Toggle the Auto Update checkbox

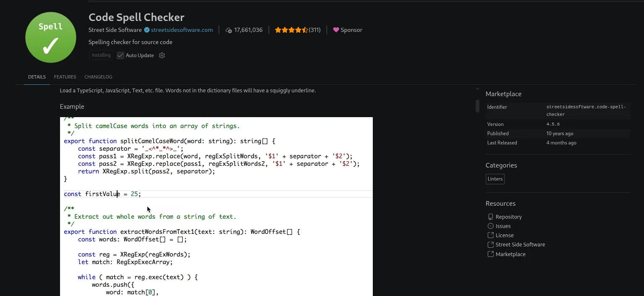click(120, 55)
